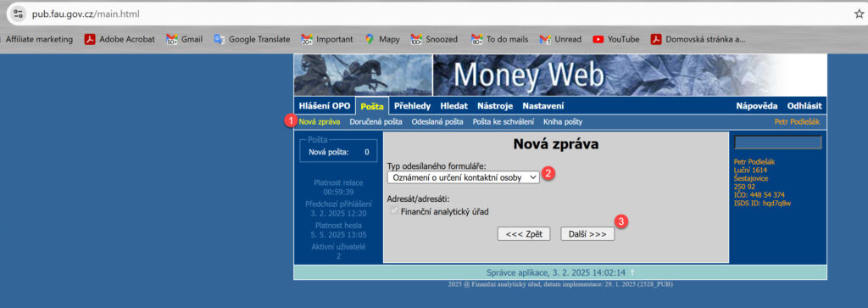Open the Important mail bookmark
This screenshot has width=868, height=308.
click(x=326, y=39)
